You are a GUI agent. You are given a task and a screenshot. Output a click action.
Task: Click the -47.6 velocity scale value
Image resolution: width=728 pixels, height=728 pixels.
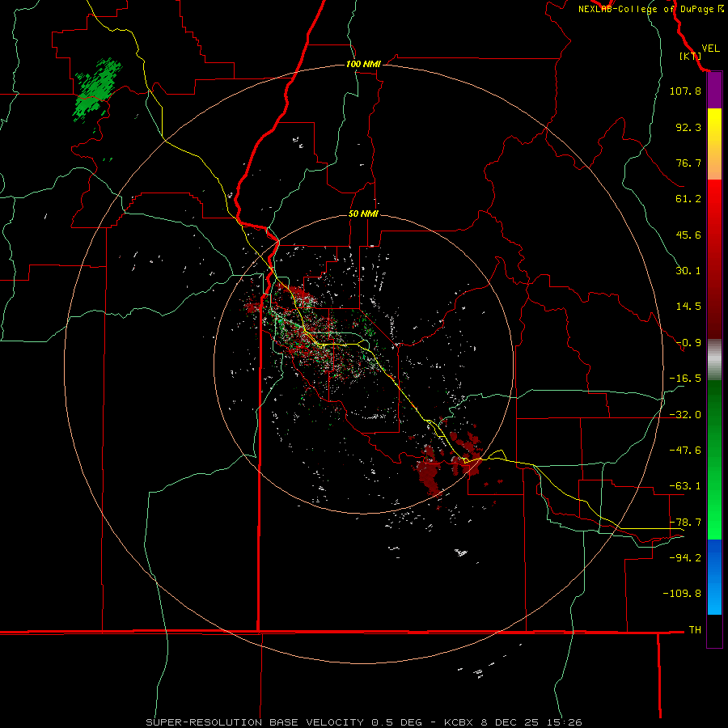click(685, 451)
